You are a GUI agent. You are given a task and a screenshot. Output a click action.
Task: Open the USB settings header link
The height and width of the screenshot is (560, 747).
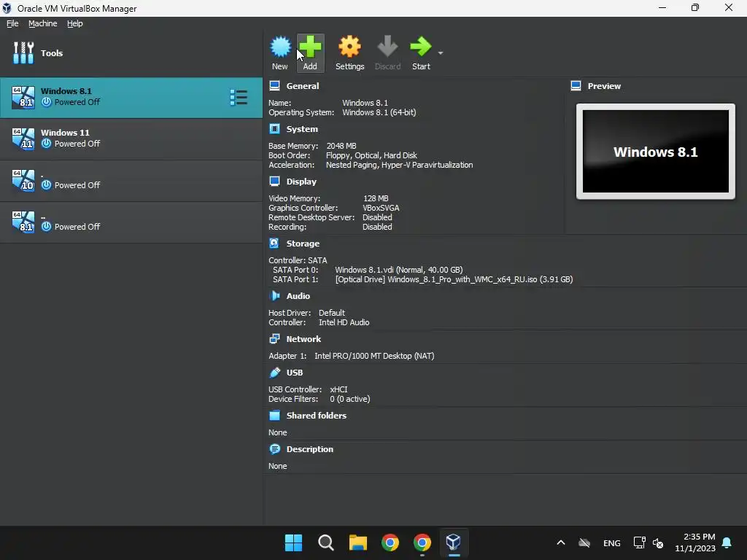click(x=295, y=373)
